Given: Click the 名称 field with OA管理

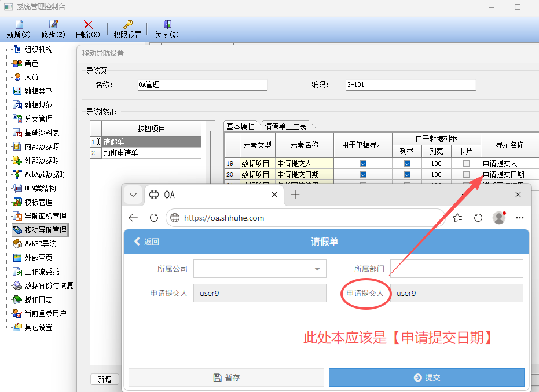Looking at the screenshot, I should pos(203,85).
